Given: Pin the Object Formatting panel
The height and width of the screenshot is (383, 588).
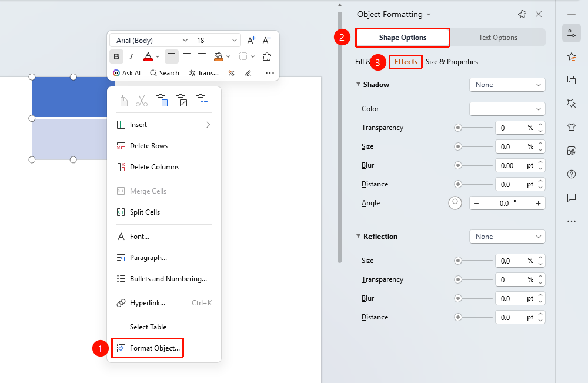Looking at the screenshot, I should (x=522, y=14).
